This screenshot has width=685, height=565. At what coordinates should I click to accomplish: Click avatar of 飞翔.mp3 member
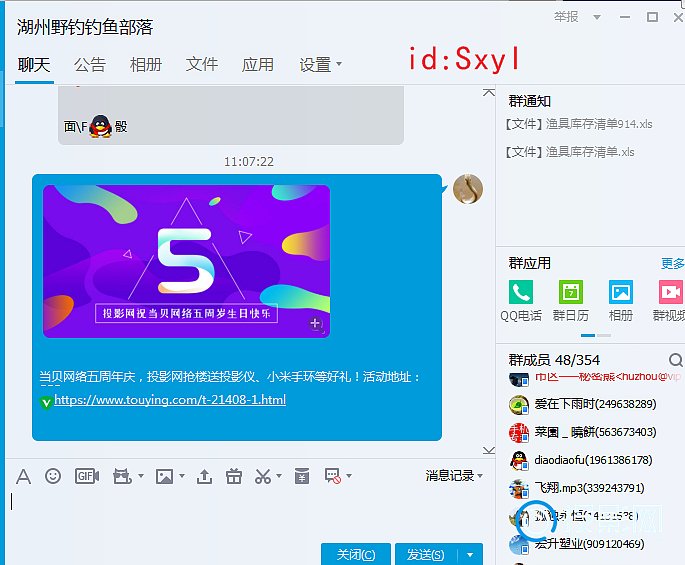[519, 489]
